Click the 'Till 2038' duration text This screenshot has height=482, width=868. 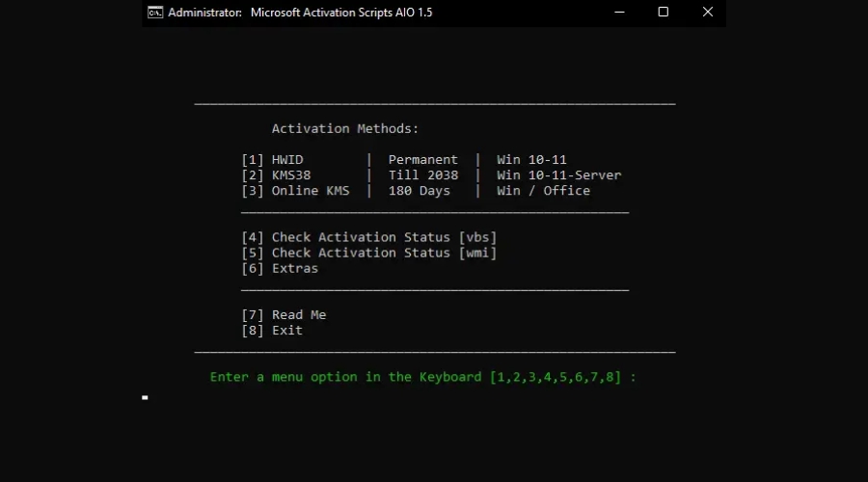pyautogui.click(x=423, y=174)
